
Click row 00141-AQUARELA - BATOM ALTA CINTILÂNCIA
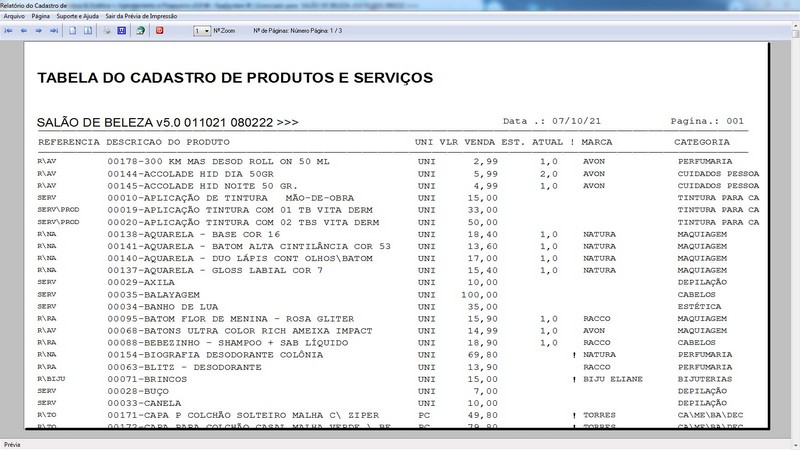[x=398, y=246]
